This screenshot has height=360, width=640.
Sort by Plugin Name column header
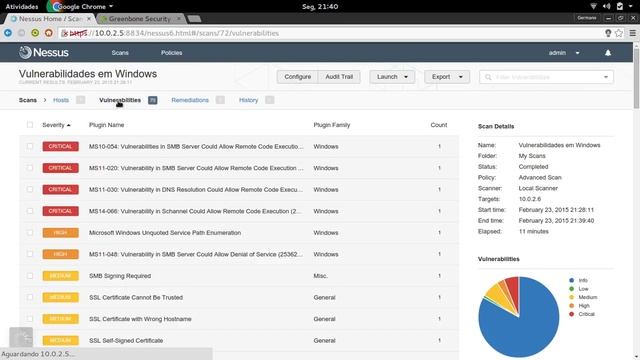tap(107, 125)
